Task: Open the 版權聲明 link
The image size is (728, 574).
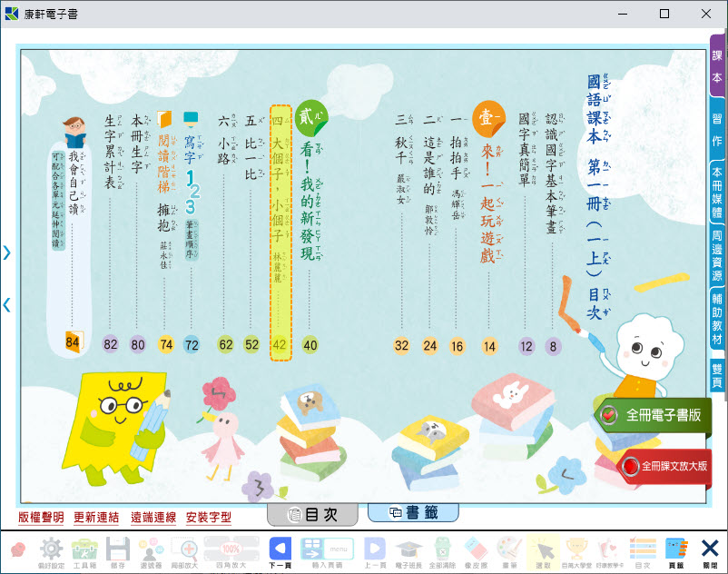Action: coord(41,518)
